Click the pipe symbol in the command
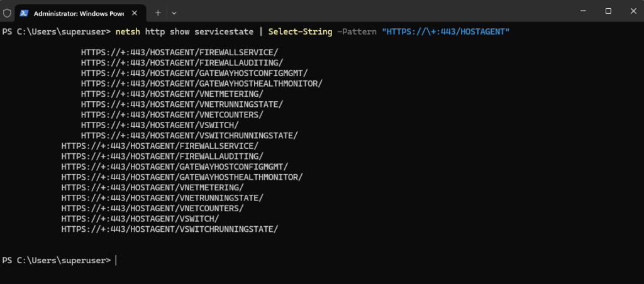This screenshot has width=644, height=284. click(261, 31)
